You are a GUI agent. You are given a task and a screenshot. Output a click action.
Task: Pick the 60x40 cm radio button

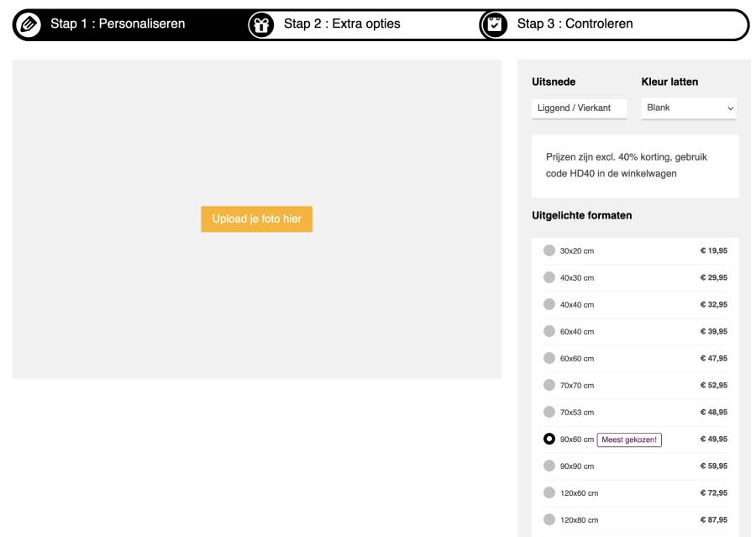click(549, 331)
